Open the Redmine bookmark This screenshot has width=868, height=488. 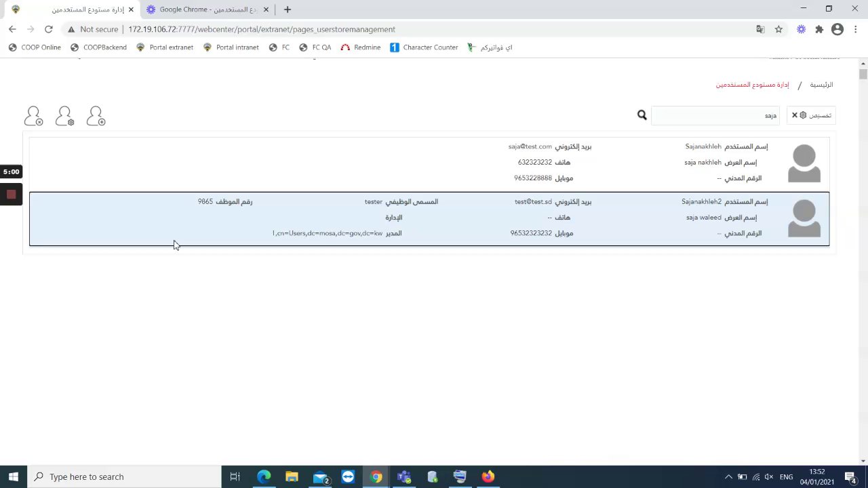(x=361, y=47)
